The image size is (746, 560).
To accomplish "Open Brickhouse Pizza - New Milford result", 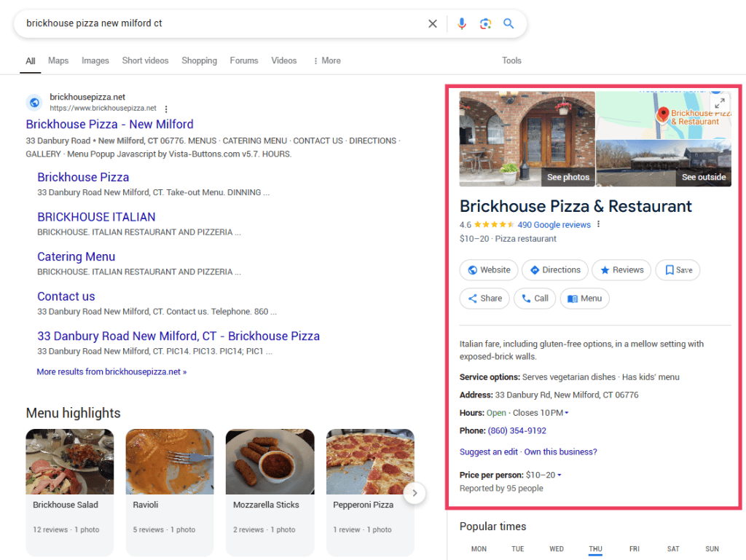I will pos(109,125).
